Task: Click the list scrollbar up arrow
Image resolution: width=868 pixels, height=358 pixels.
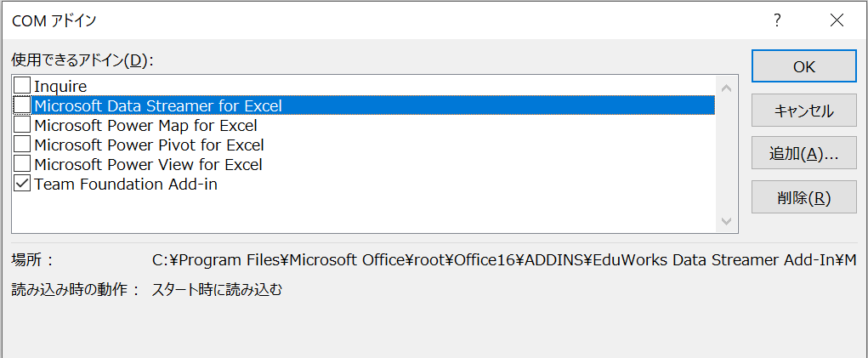Action: (x=726, y=88)
